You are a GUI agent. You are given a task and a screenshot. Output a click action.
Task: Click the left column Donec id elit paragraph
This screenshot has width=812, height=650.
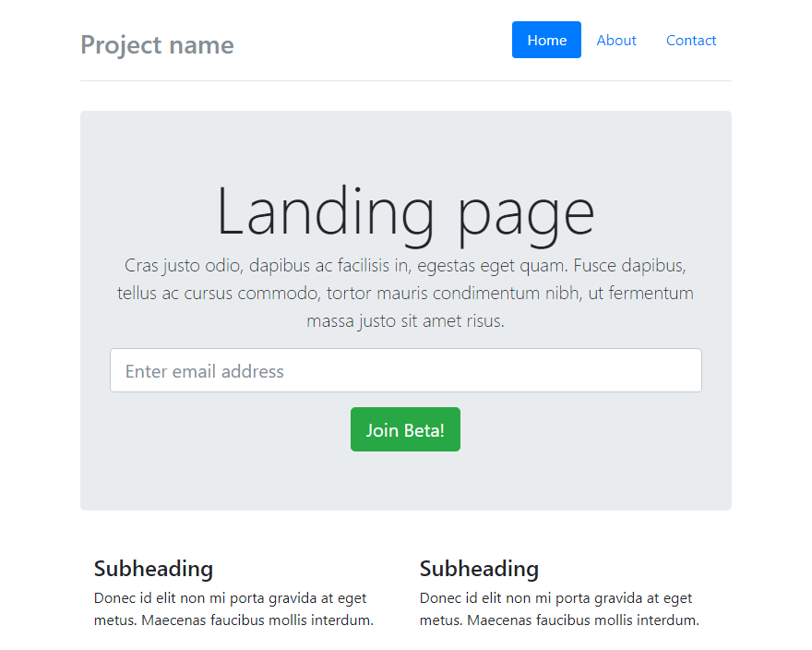pyautogui.click(x=233, y=609)
